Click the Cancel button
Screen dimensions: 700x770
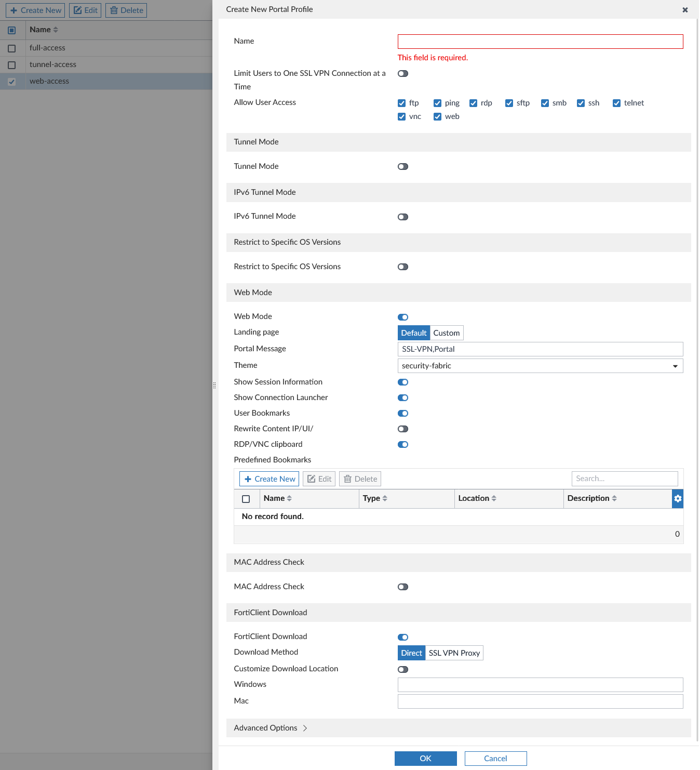[495, 758]
